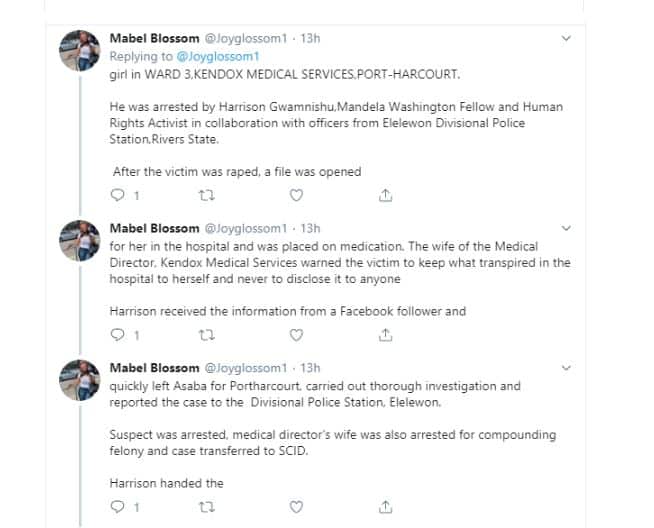Open Mabel Blossom's profile from first tweet name
654x528 pixels.
click(153, 39)
